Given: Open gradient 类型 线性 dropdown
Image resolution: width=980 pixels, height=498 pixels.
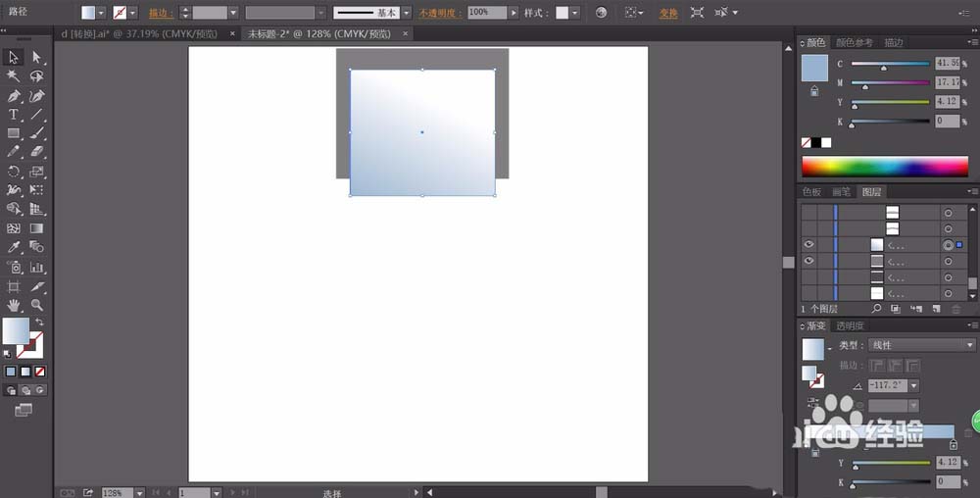Looking at the screenshot, I should coord(921,345).
